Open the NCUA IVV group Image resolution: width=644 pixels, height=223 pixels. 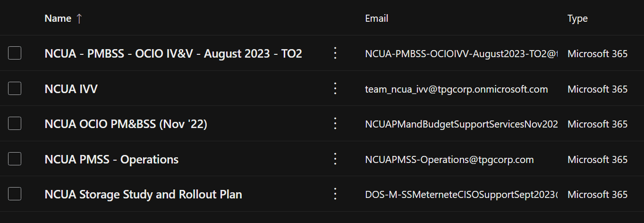tap(71, 89)
